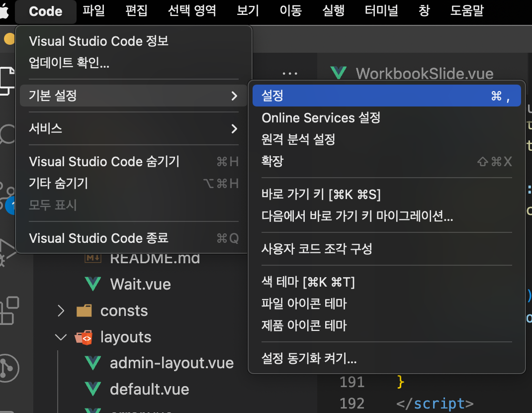Click line number 191 in editor
532x413 pixels.
coord(352,382)
